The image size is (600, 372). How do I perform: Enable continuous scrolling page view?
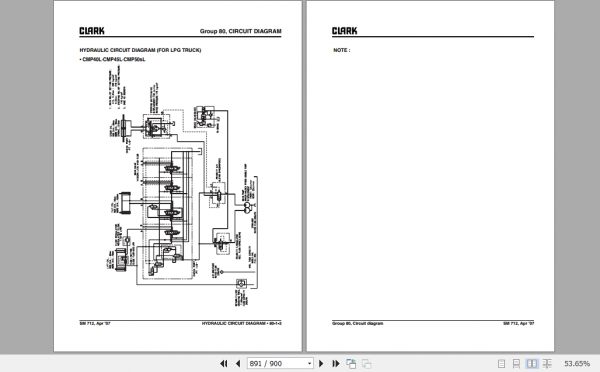pos(516,364)
